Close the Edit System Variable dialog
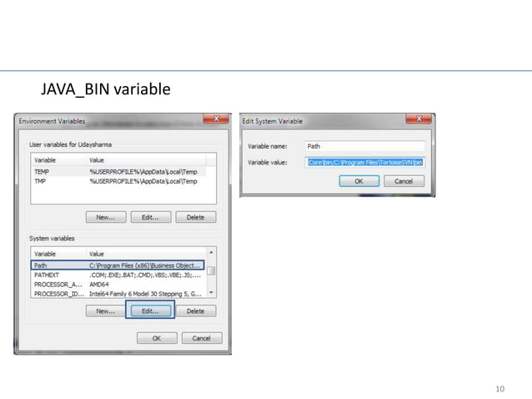This screenshot has width=532, height=399. (x=419, y=119)
